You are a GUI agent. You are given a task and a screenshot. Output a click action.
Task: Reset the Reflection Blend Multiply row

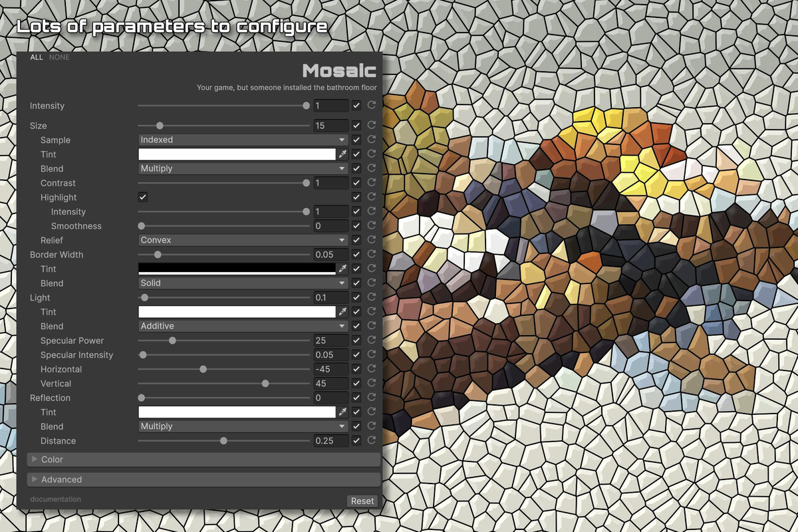(372, 426)
